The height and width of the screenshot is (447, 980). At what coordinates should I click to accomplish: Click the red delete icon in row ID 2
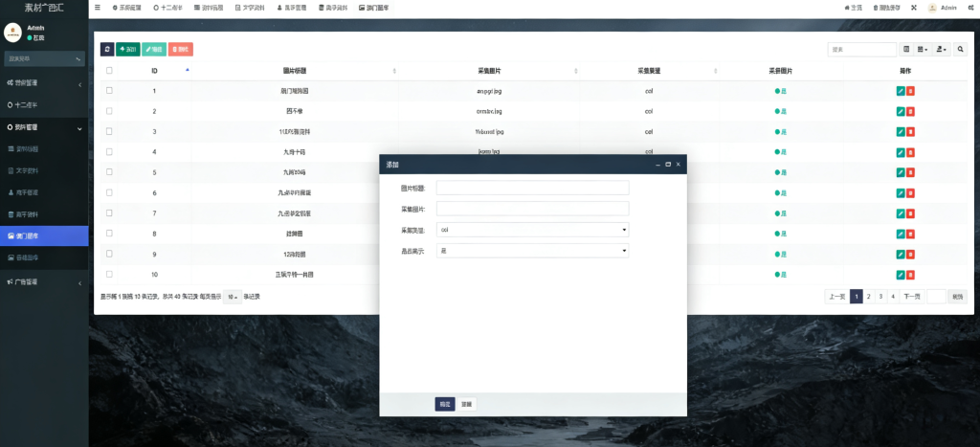[911, 111]
